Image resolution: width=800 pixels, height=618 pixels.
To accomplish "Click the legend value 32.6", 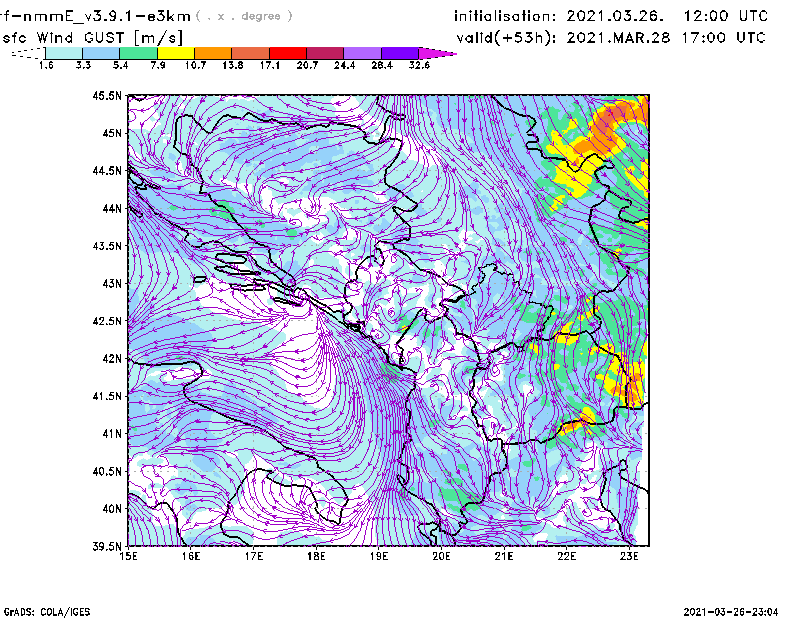I will click(419, 65).
